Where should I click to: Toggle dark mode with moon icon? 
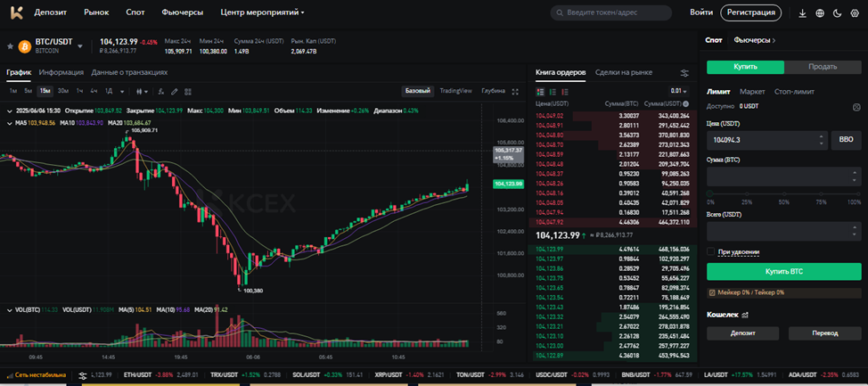tap(837, 12)
